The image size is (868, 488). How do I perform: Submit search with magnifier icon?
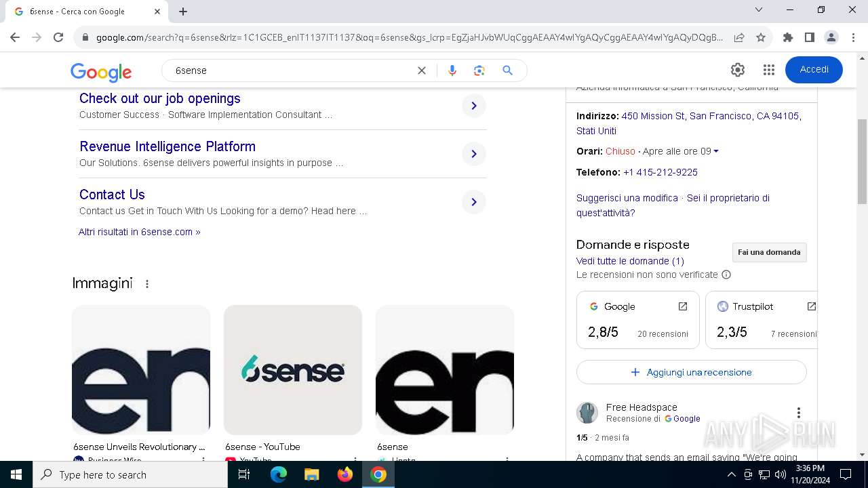(x=507, y=70)
